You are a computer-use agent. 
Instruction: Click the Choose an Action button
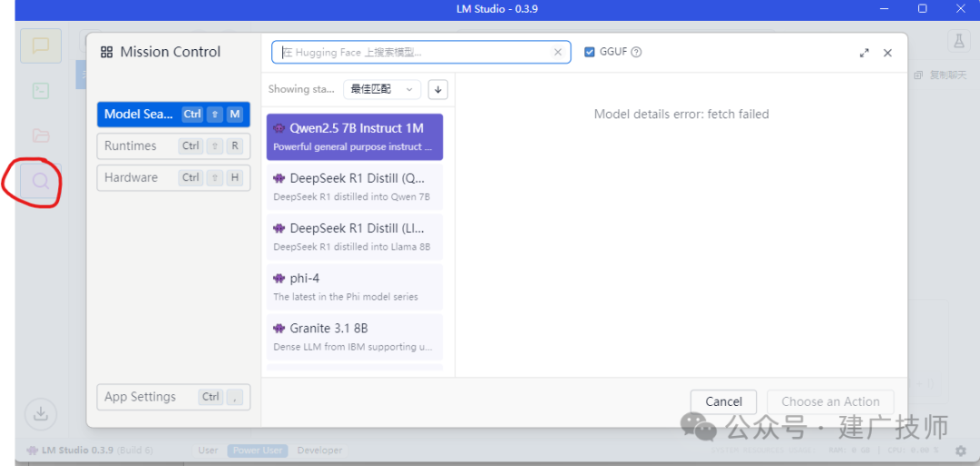click(830, 402)
